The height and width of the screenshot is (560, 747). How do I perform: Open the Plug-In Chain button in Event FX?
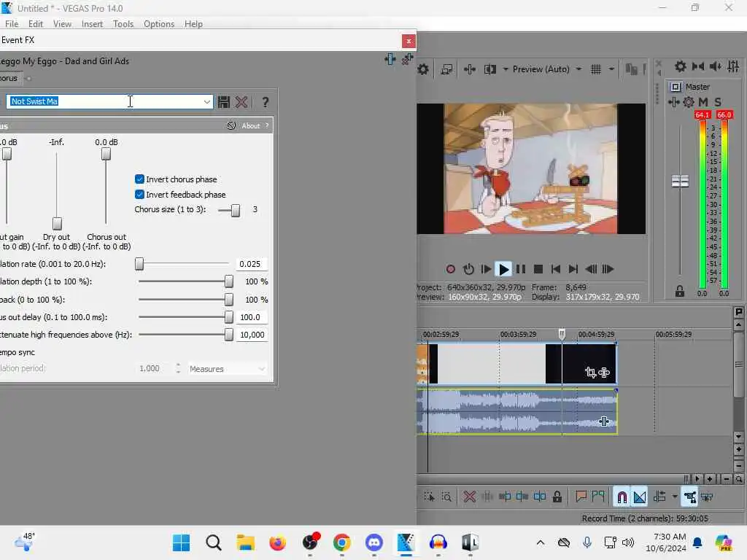(x=390, y=60)
